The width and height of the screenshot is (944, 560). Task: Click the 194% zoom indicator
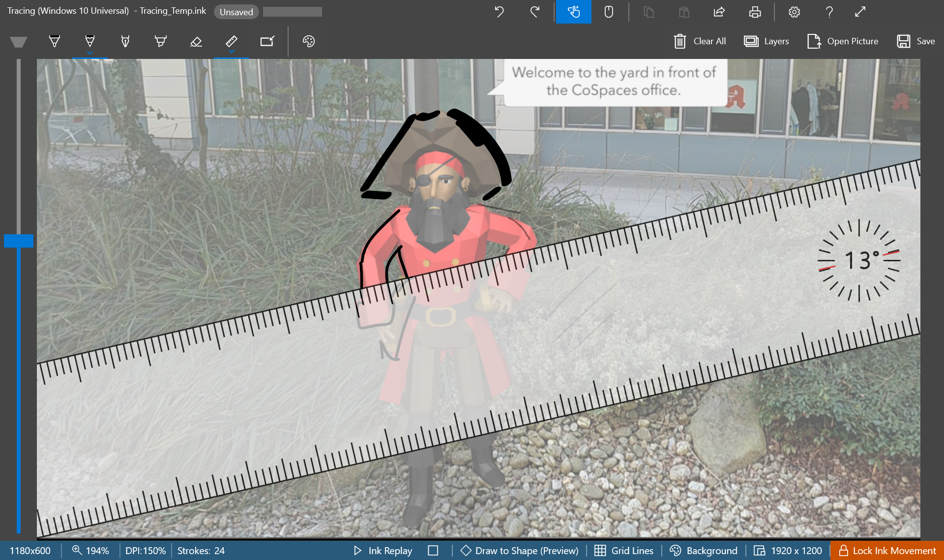coord(90,551)
